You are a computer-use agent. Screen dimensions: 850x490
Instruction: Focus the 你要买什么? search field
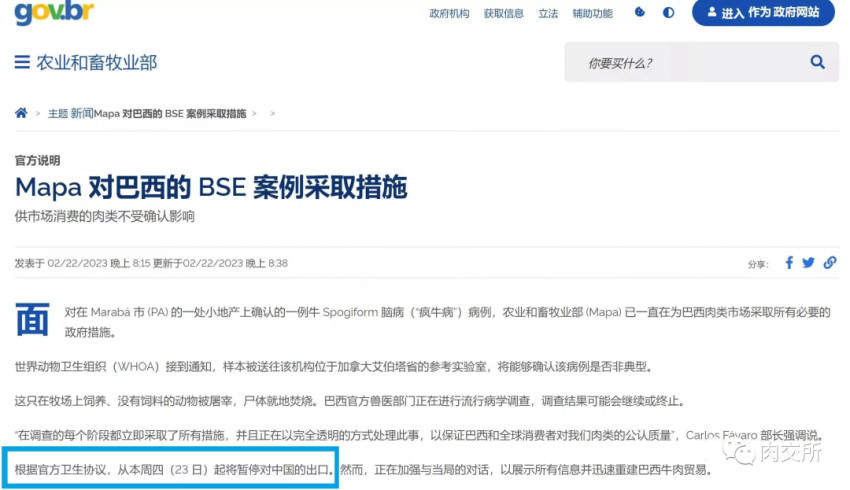click(685, 63)
